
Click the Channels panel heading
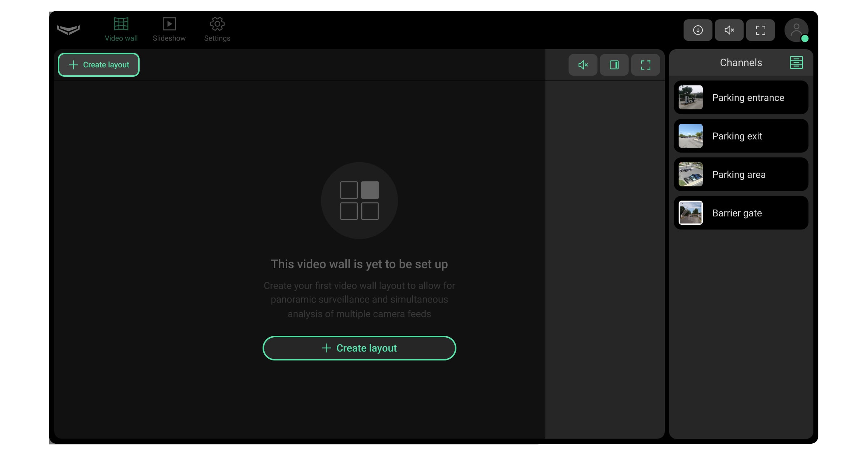point(741,63)
